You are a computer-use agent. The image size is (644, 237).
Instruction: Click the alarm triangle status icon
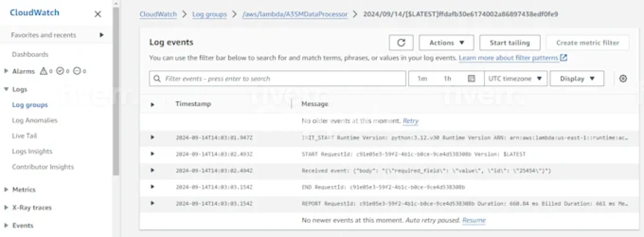click(43, 71)
